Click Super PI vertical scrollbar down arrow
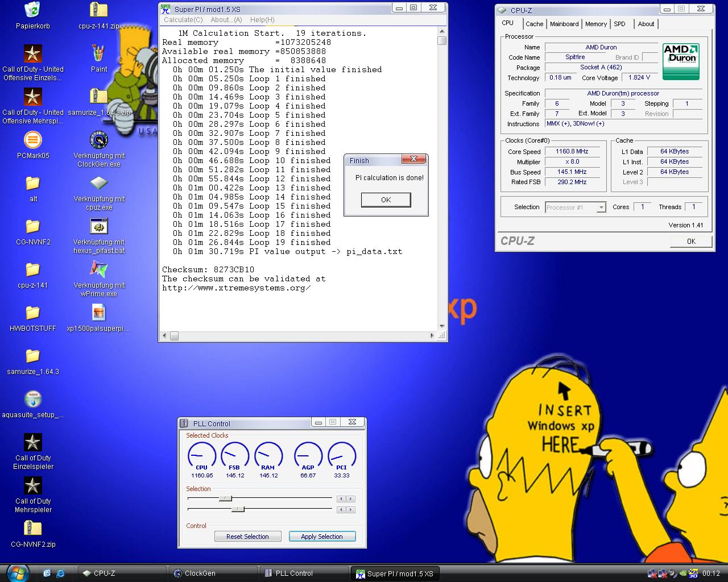The width and height of the screenshot is (728, 582). 442,326
